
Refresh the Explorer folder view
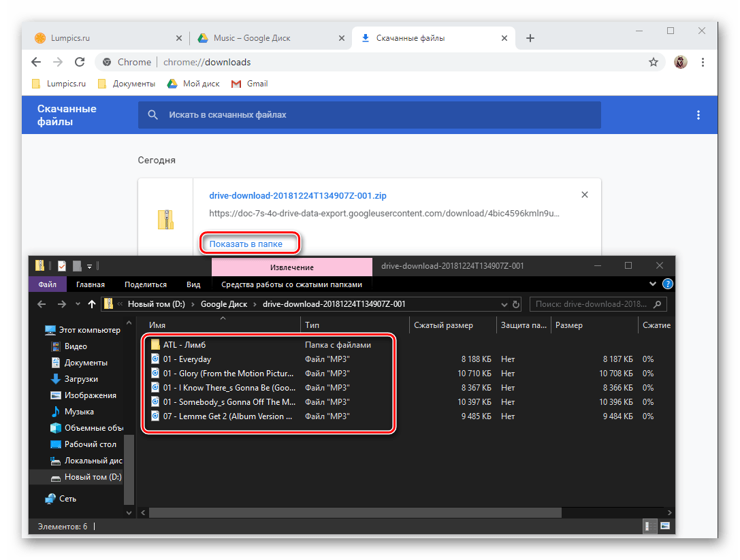516,304
